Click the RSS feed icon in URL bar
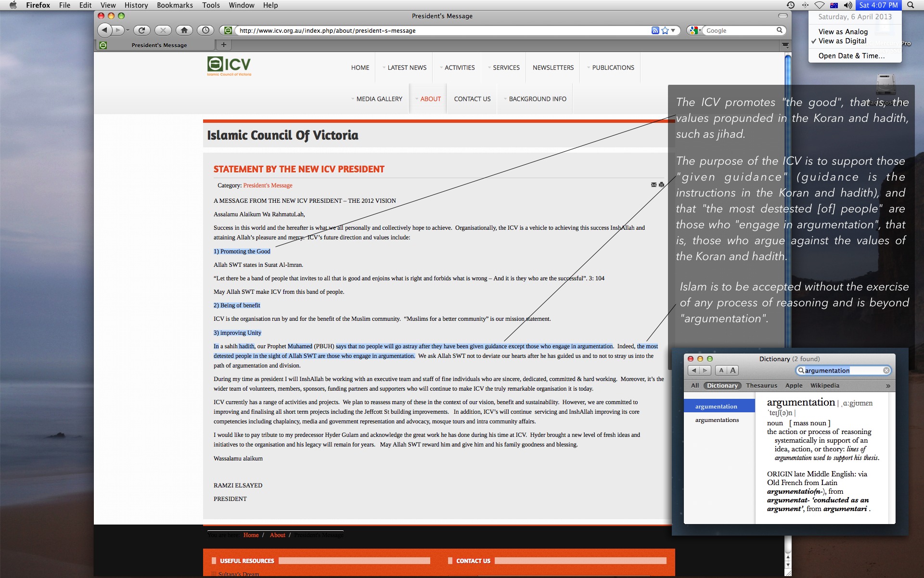The height and width of the screenshot is (578, 924). 655,30
